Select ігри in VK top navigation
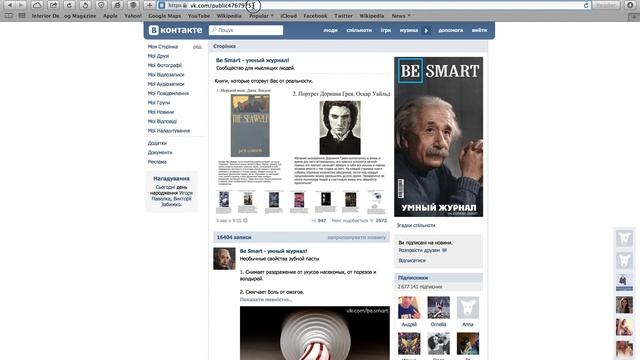Viewport: 640px width, 360px height. pos(386,30)
